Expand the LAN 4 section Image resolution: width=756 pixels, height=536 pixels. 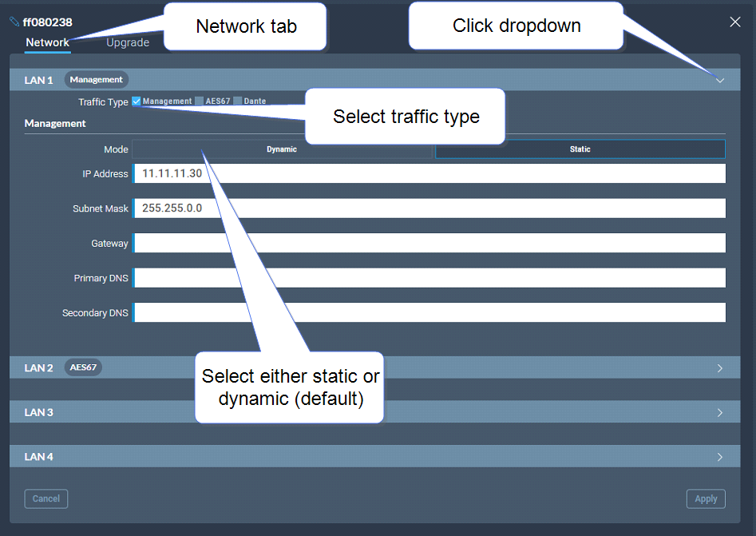click(720, 457)
